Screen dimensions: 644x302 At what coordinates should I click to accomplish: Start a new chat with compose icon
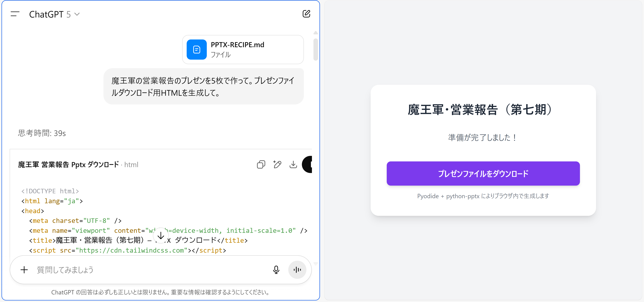click(306, 14)
